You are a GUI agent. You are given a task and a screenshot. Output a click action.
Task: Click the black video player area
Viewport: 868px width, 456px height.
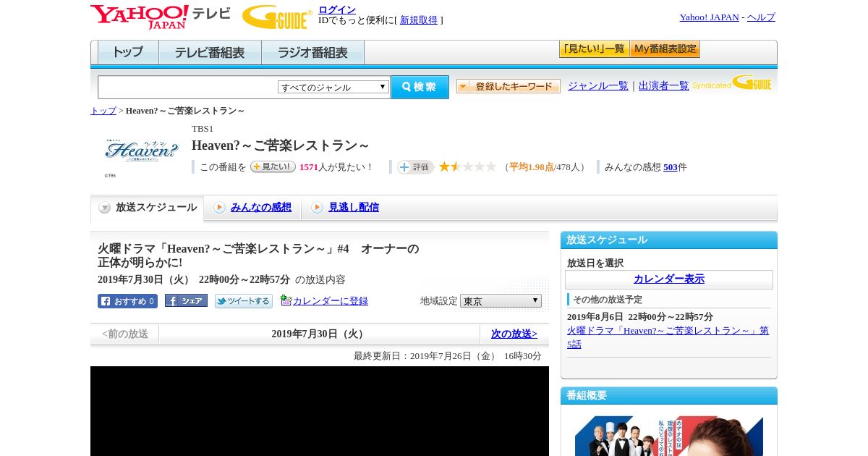click(x=320, y=411)
